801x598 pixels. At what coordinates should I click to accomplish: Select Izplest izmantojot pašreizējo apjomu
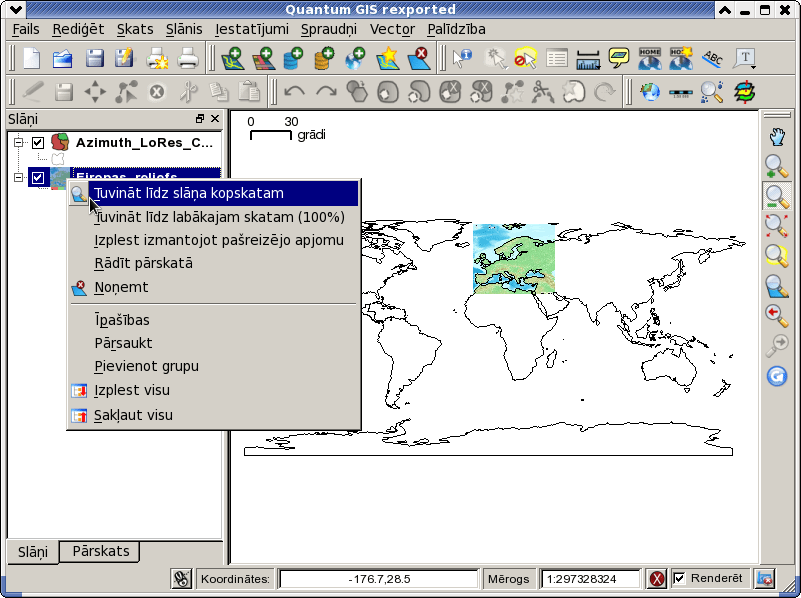point(214,240)
